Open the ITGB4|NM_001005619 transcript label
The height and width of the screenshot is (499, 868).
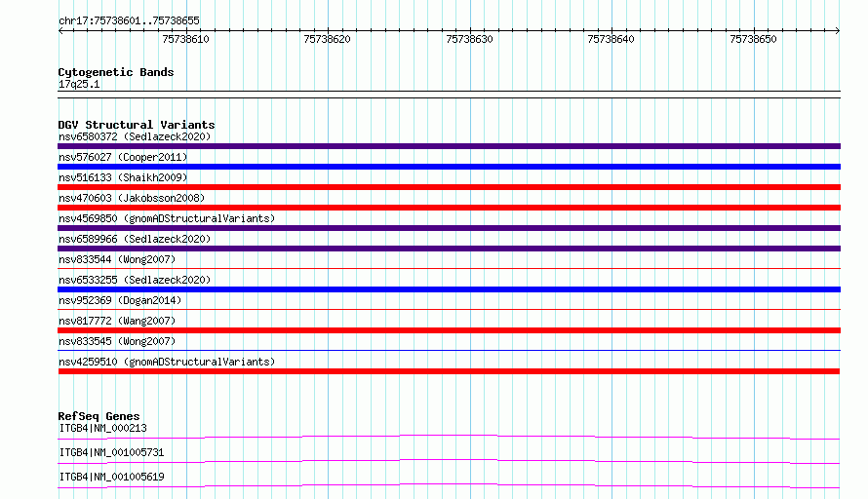coord(112,477)
